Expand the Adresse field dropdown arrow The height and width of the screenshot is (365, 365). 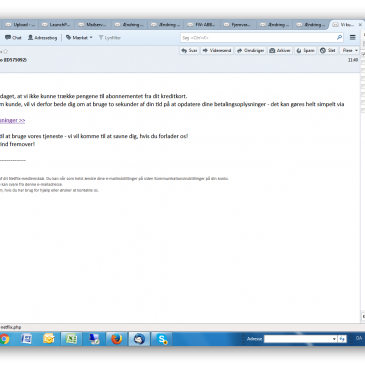(334, 339)
